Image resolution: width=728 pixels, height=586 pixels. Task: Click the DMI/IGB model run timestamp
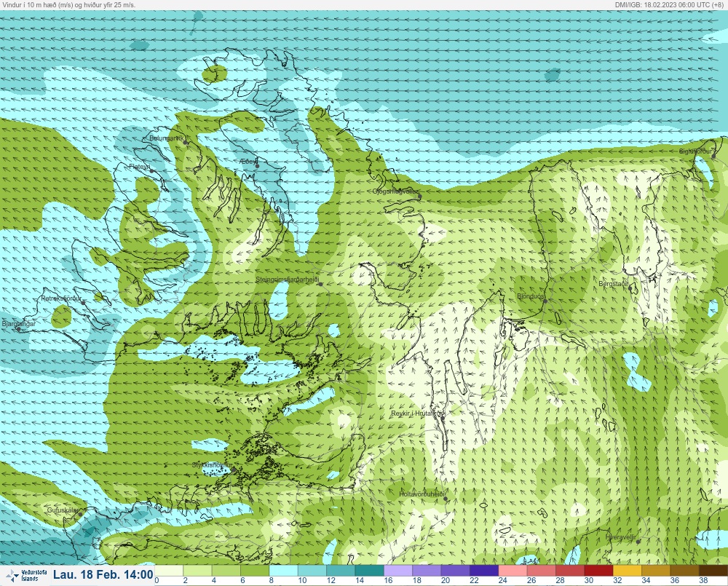pos(668,4)
